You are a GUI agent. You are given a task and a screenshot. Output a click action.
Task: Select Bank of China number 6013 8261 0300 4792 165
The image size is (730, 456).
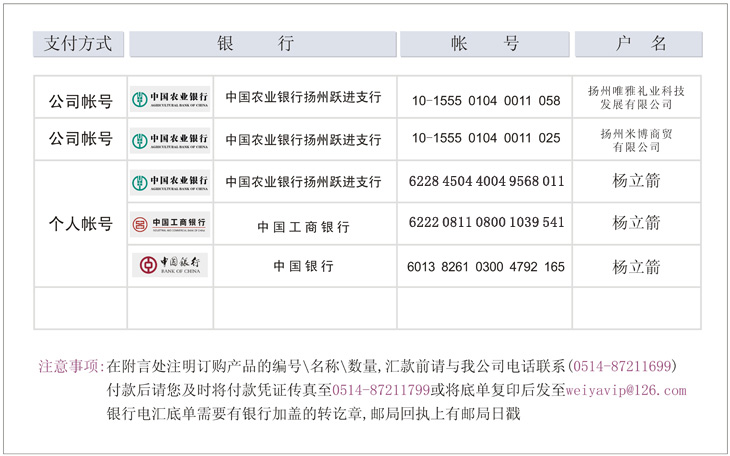(x=486, y=267)
